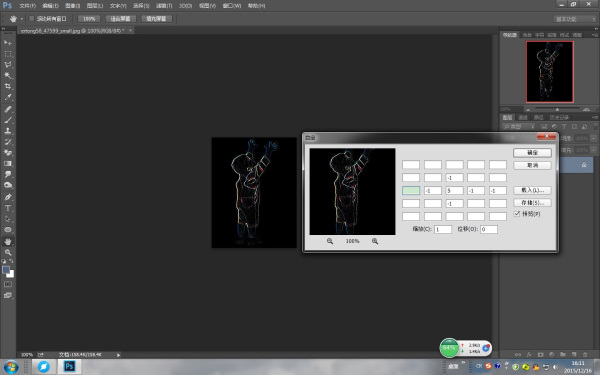Open the layer fill dropdown arrow
Image resolution: width=600 pixels, height=375 pixels.
[x=594, y=150]
